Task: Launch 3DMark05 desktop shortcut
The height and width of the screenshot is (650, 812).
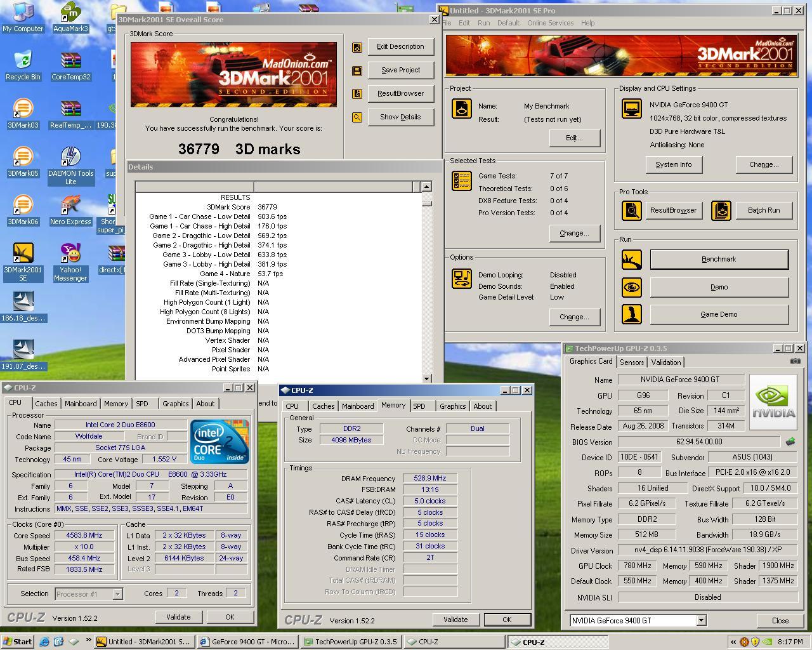Action: pos(23,162)
